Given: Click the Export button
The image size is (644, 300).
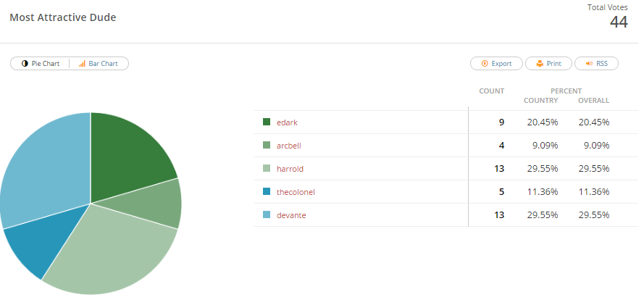Looking at the screenshot, I should [496, 64].
